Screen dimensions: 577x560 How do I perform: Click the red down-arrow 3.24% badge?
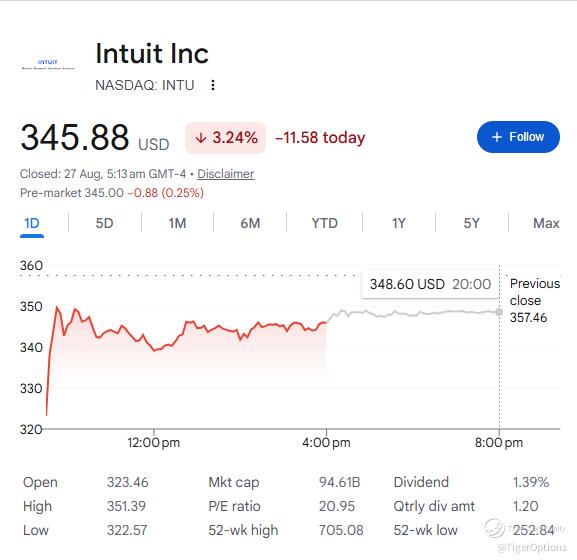226,138
